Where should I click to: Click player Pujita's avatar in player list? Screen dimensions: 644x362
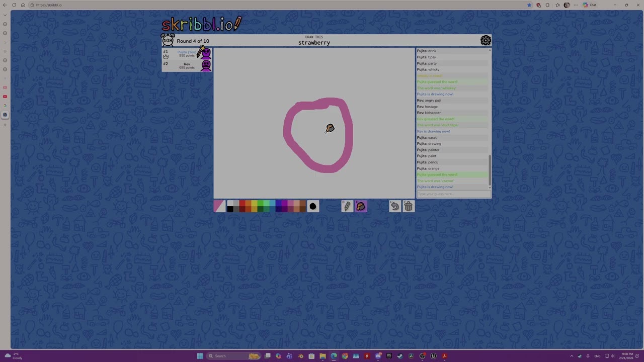click(x=205, y=53)
